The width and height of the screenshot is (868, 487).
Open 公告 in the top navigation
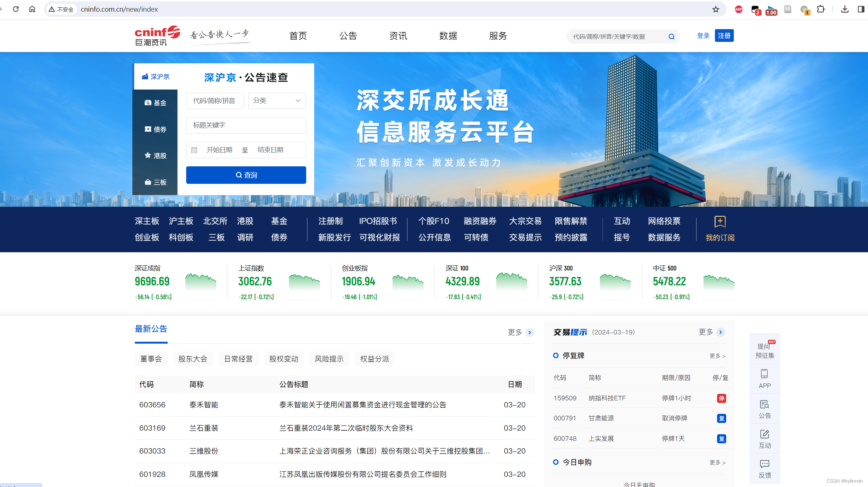click(348, 36)
